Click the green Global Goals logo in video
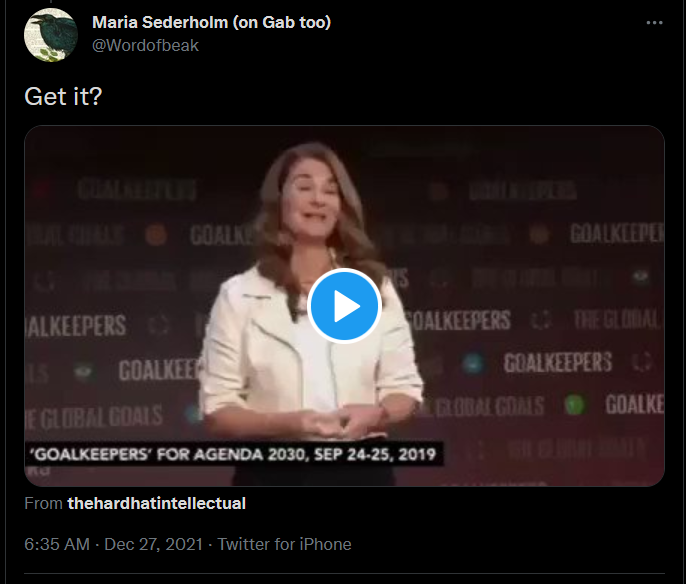 click(573, 405)
